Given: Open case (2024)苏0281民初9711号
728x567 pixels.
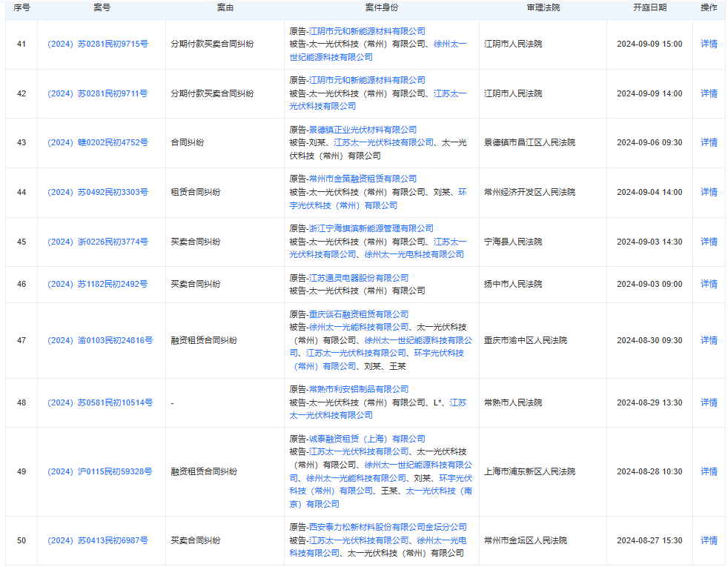Looking at the screenshot, I should click(x=97, y=93).
